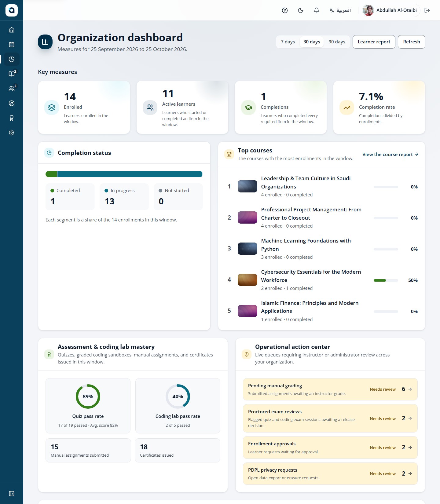440x504 pixels.
Task: Click the Coding lab pass rate 40% ring
Action: [x=178, y=396]
